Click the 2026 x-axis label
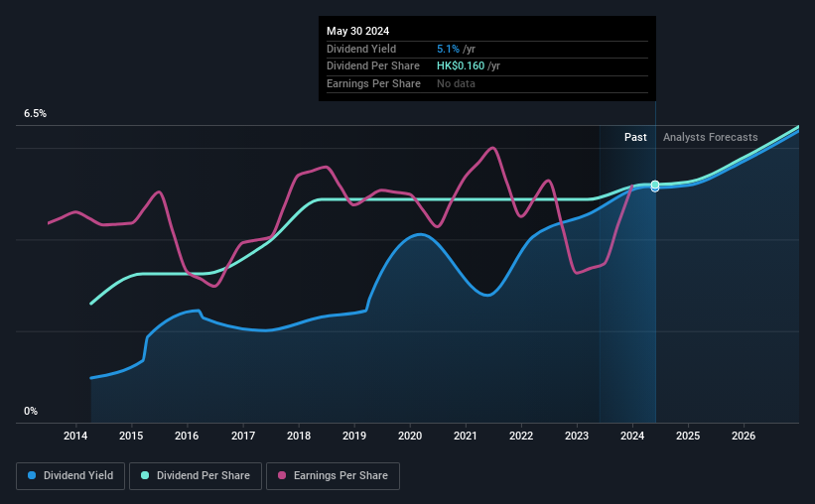The height and width of the screenshot is (504, 815). point(744,436)
